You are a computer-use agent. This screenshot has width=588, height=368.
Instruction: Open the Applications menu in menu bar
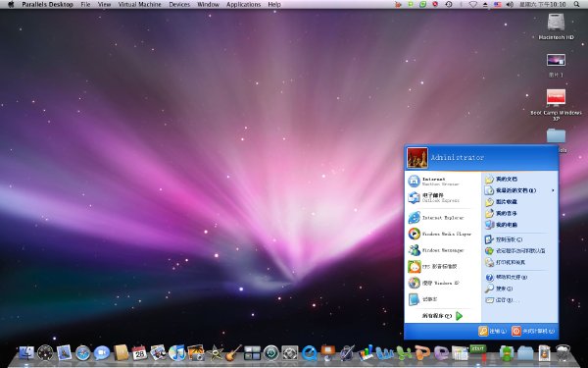(243, 5)
